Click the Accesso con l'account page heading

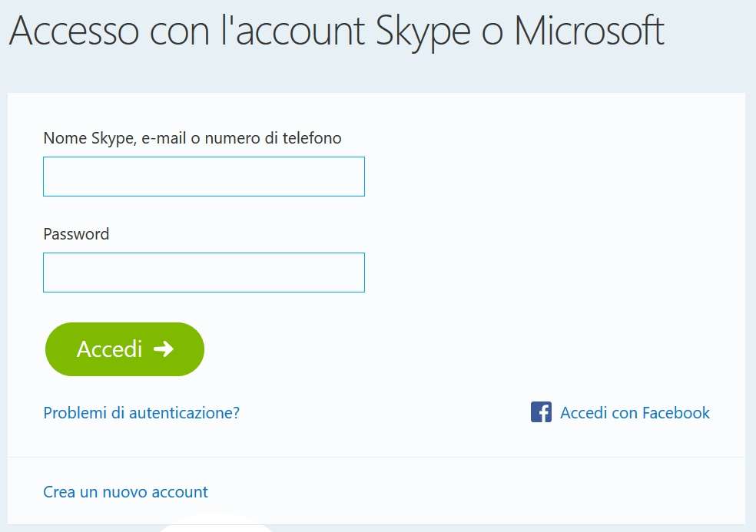coord(337,31)
